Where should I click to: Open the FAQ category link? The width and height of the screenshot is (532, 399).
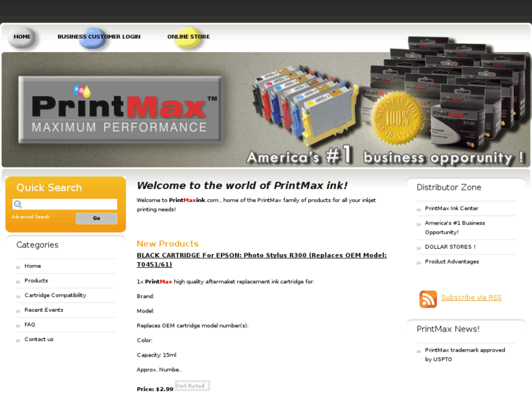point(29,324)
